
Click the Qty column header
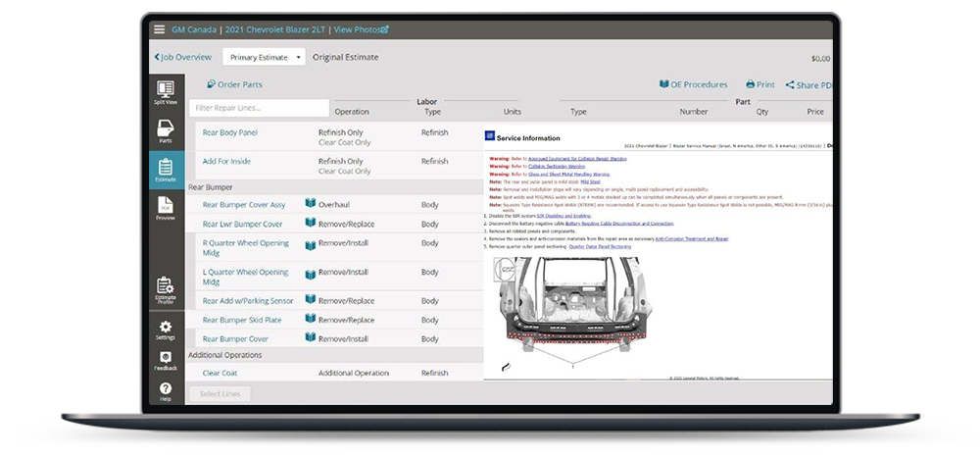pos(761,112)
